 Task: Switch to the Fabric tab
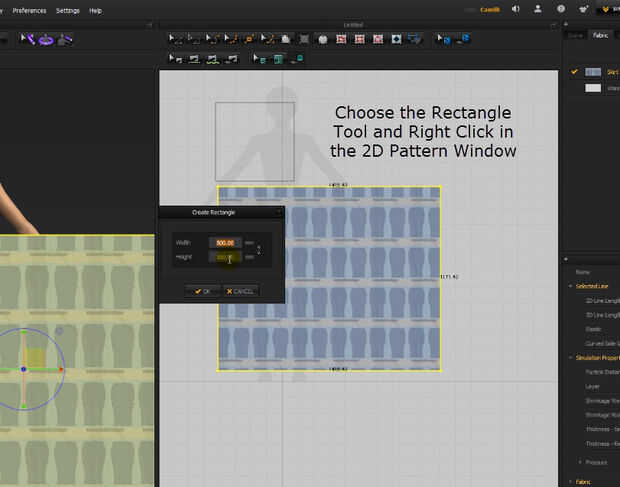tap(600, 34)
